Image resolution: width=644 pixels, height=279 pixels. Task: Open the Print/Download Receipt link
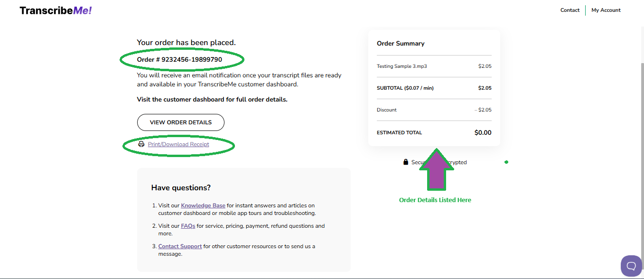tap(178, 144)
